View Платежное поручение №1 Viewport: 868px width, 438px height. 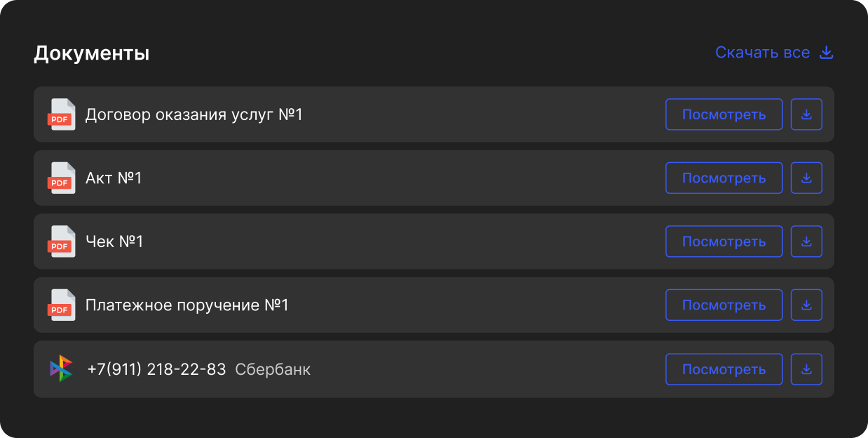(724, 305)
